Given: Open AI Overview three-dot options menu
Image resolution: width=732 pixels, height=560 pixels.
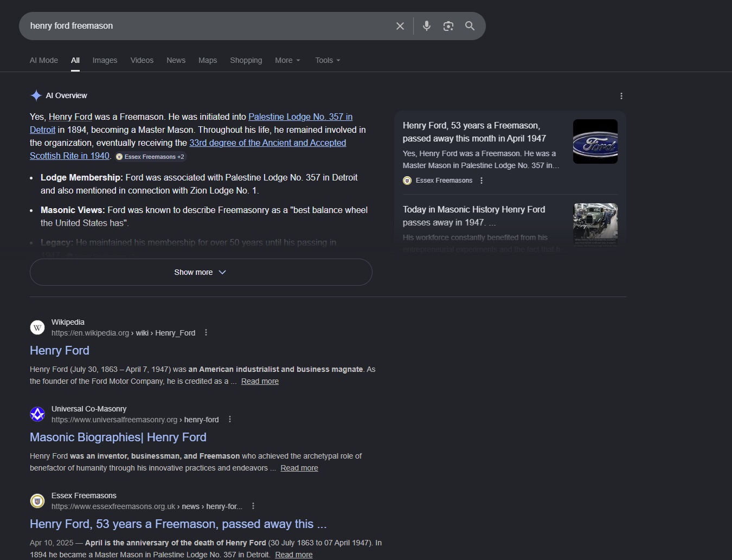Looking at the screenshot, I should tap(621, 96).
